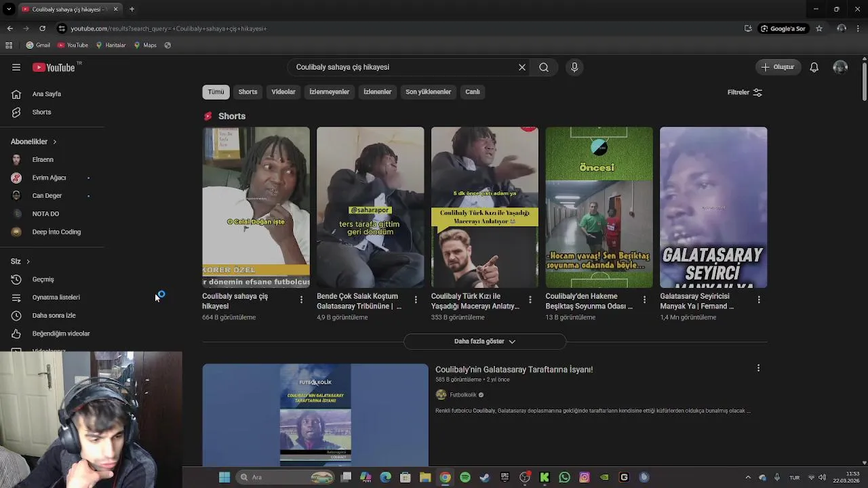Clear the search query with the X
868x488 pixels.
point(522,67)
